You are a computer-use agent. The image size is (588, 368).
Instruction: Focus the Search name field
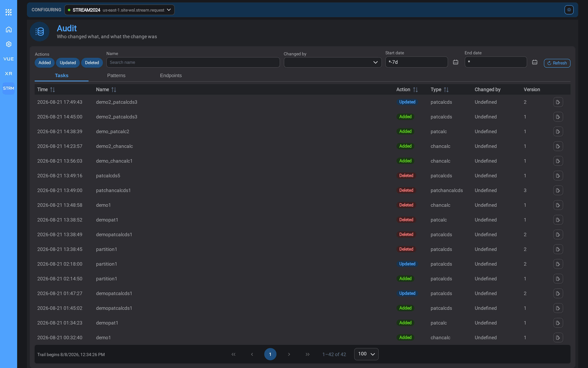point(193,62)
